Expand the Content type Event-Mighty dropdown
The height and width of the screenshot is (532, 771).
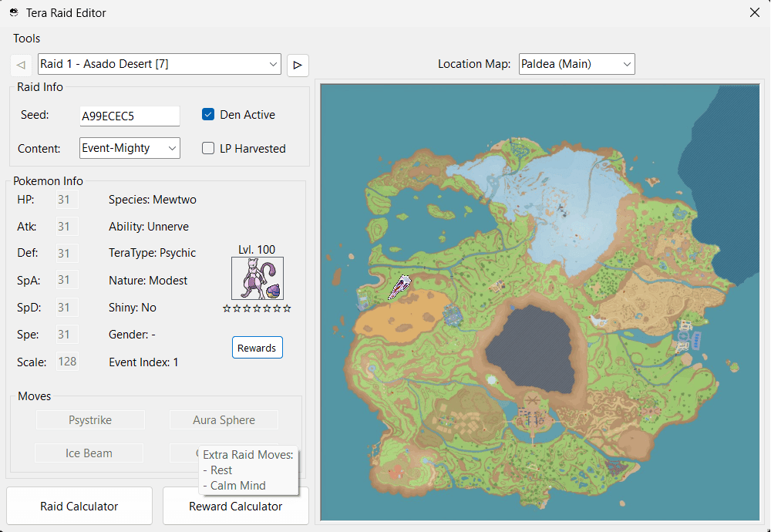(x=130, y=148)
